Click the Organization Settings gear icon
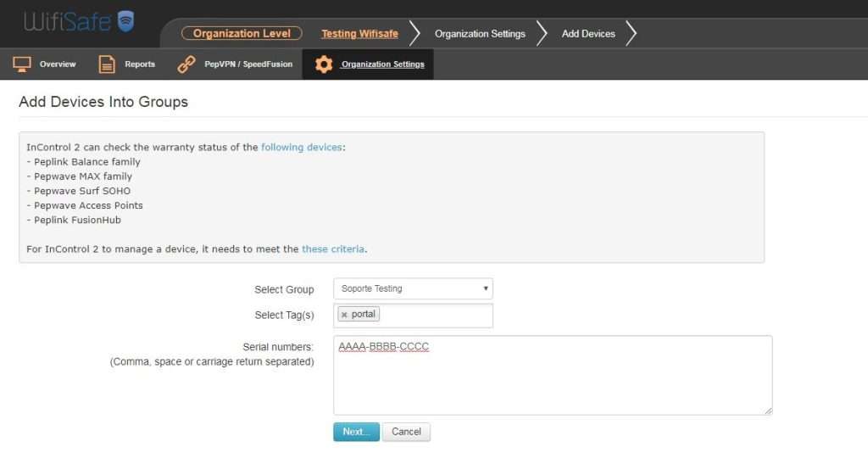This screenshot has width=868, height=464. click(x=324, y=64)
